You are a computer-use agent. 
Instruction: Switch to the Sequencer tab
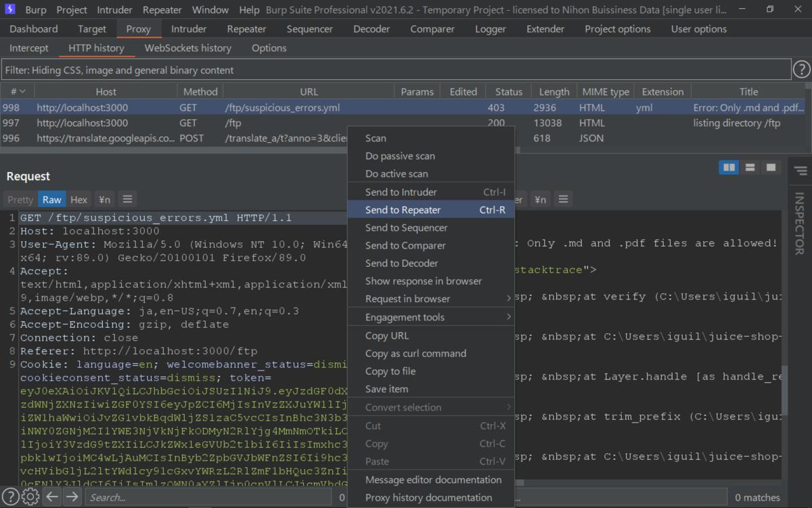click(x=309, y=29)
